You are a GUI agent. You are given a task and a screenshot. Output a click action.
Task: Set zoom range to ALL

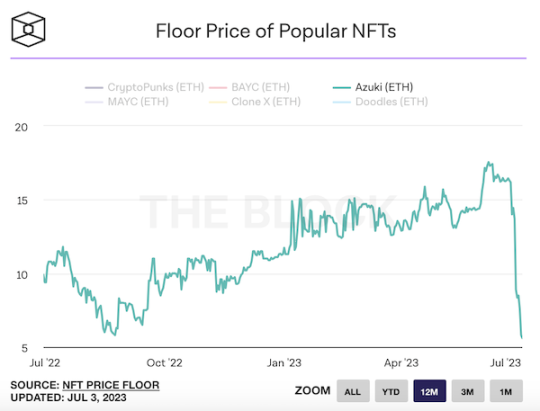click(353, 391)
